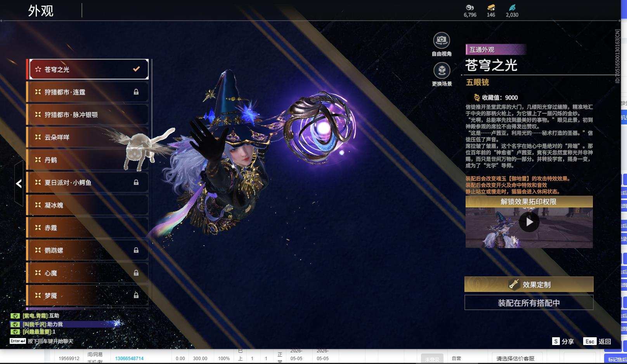Click the silver coin currency icon showing 6,796

click(x=470, y=7)
